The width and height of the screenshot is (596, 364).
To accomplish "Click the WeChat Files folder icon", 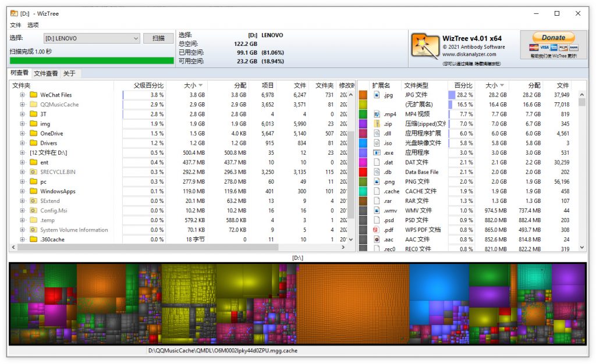I will tap(33, 95).
